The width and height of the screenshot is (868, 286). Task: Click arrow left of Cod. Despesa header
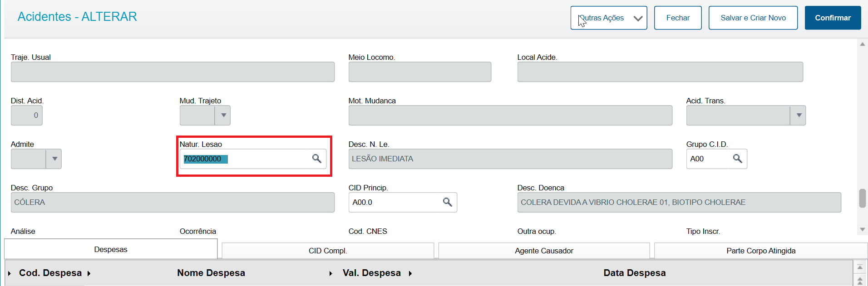point(9,273)
